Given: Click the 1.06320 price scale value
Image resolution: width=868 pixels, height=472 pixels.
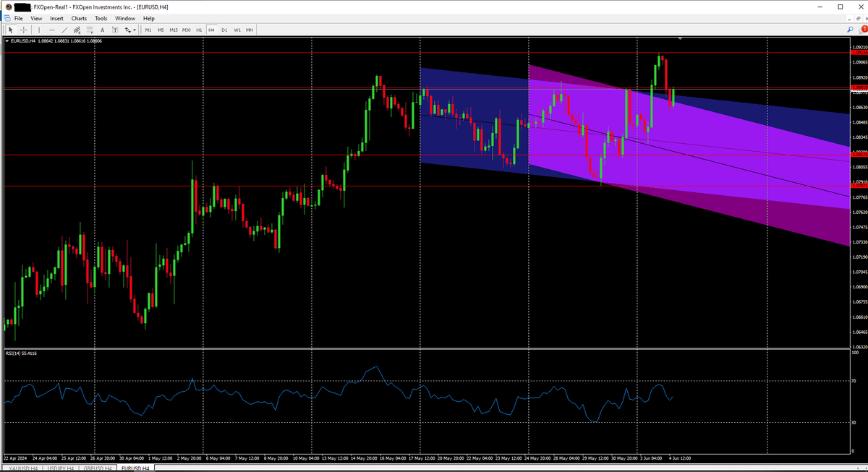Looking at the screenshot, I should [859, 347].
